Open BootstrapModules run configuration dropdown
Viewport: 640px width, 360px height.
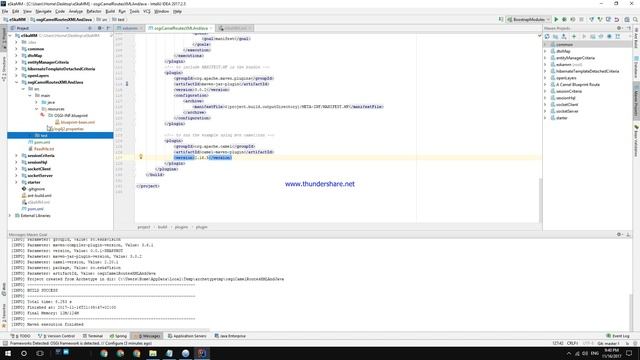click(x=529, y=20)
